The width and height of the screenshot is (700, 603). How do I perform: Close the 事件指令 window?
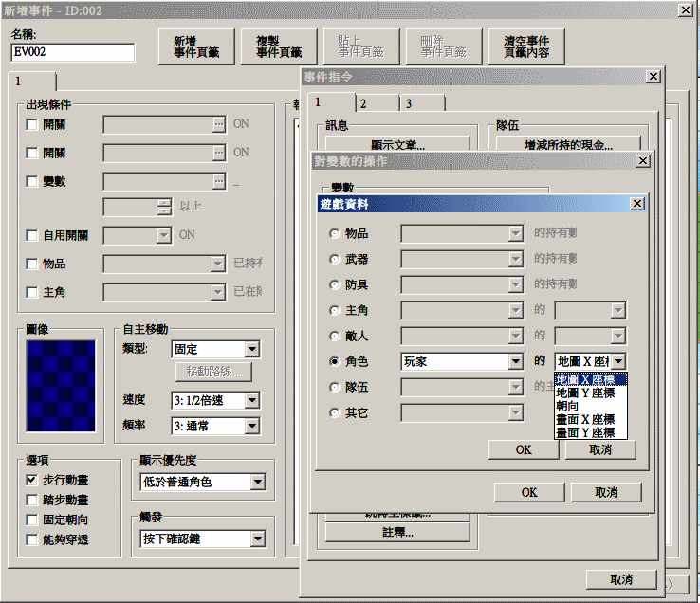coord(654,77)
